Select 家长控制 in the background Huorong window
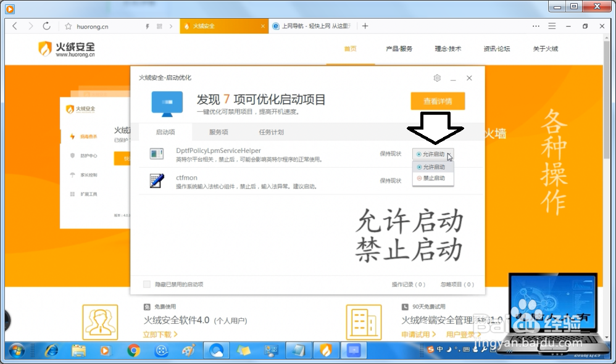The height and width of the screenshot is (364, 616). click(88, 175)
